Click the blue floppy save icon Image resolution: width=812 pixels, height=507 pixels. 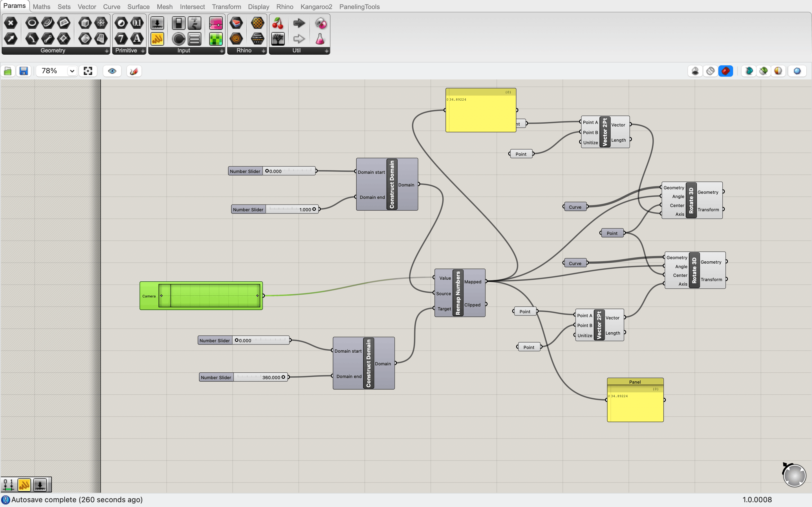coord(23,71)
